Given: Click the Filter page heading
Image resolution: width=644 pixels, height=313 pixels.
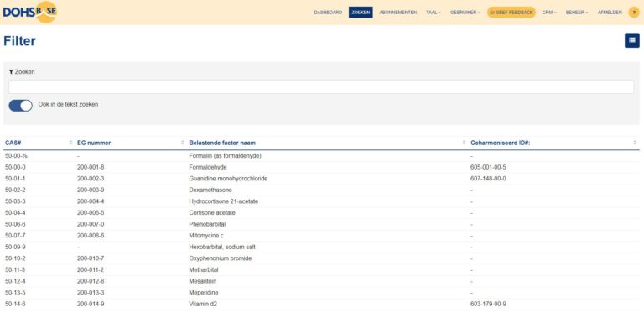Looking at the screenshot, I should pyautogui.click(x=19, y=41).
